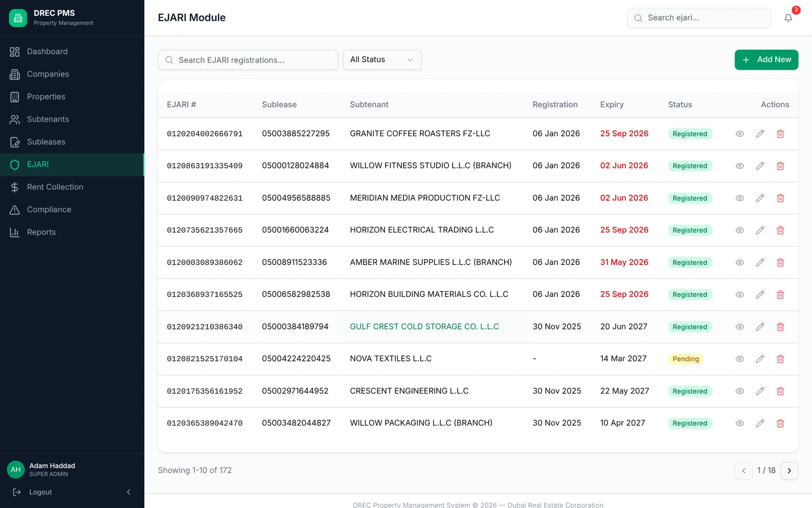Edit the WILLOW FITNESS STUDIO registration
This screenshot has width=812, height=508.
(760, 166)
